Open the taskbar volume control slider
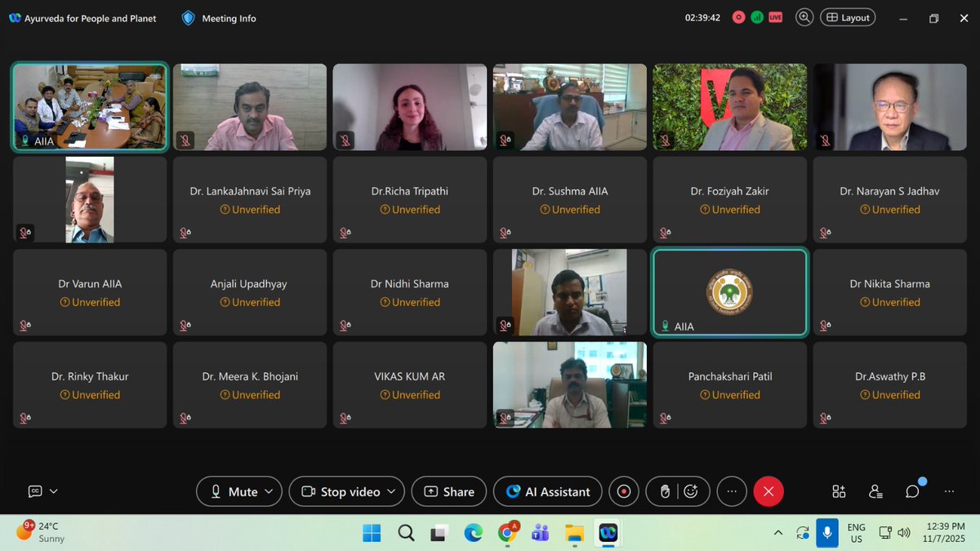The height and width of the screenshot is (551, 980). pyautogui.click(x=903, y=533)
